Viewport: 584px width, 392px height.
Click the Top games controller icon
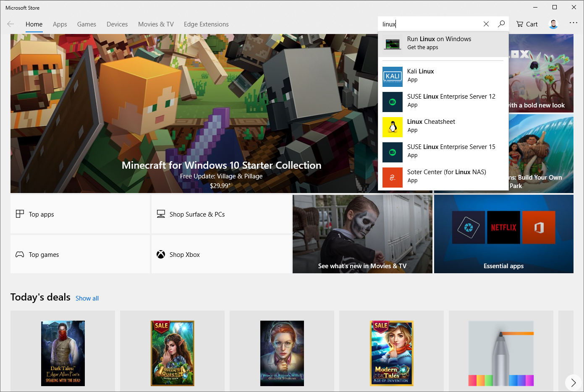[x=20, y=254]
